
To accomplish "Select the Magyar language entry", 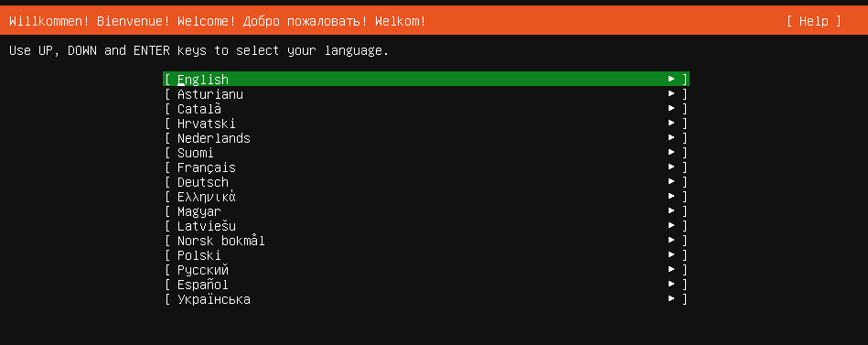I will (425, 211).
